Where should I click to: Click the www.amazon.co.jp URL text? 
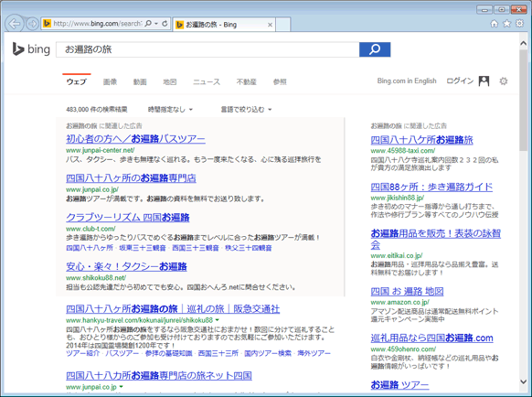pos(399,302)
